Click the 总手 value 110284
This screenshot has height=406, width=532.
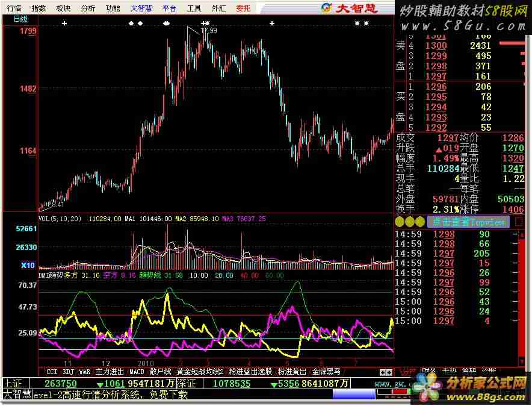[443, 169]
